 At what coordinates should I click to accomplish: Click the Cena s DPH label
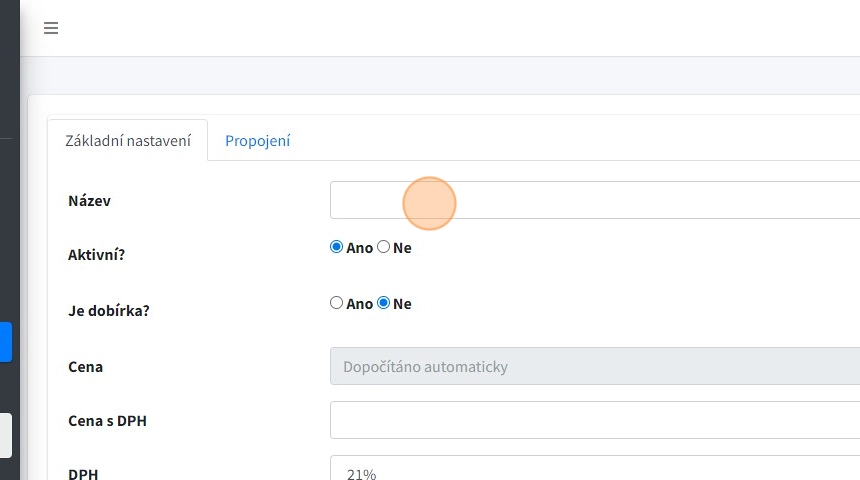click(x=107, y=421)
